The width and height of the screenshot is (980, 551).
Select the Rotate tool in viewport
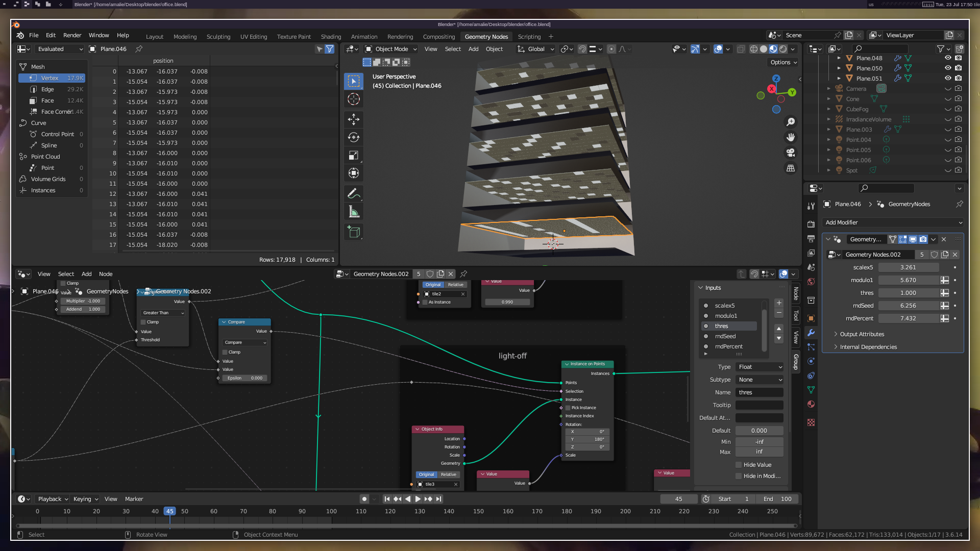pos(354,137)
